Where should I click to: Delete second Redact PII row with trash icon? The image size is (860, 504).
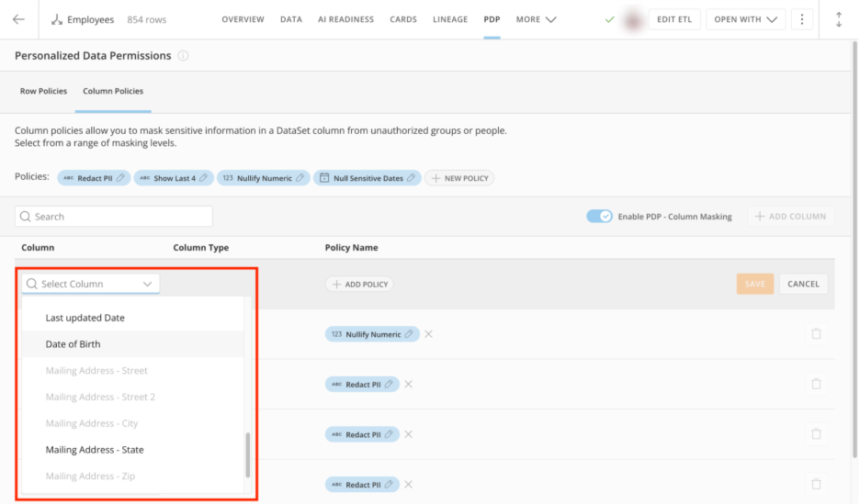point(816,434)
